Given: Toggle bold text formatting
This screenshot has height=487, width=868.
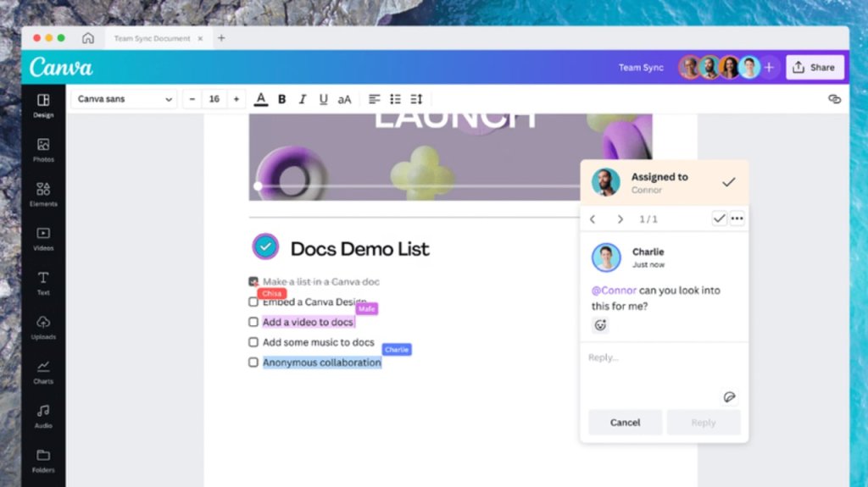Looking at the screenshot, I should pos(281,99).
